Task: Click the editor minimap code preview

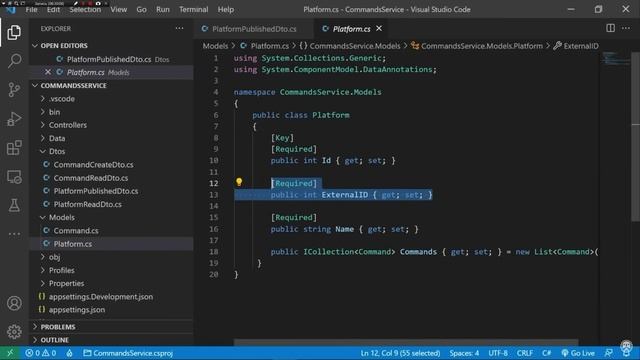Action: [616, 59]
